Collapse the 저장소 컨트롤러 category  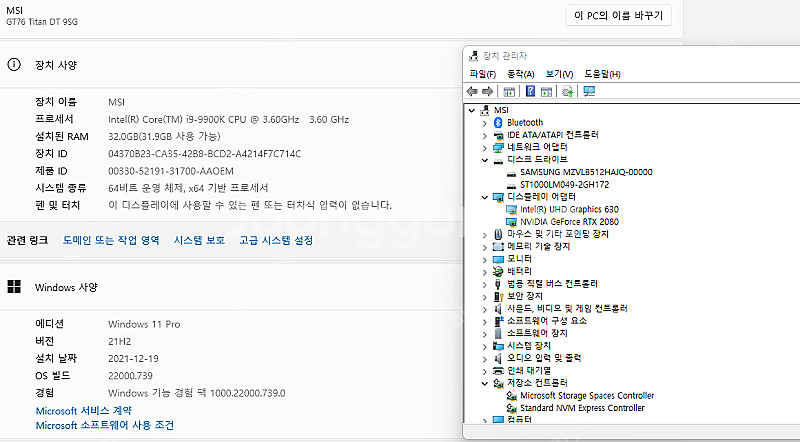tap(485, 383)
